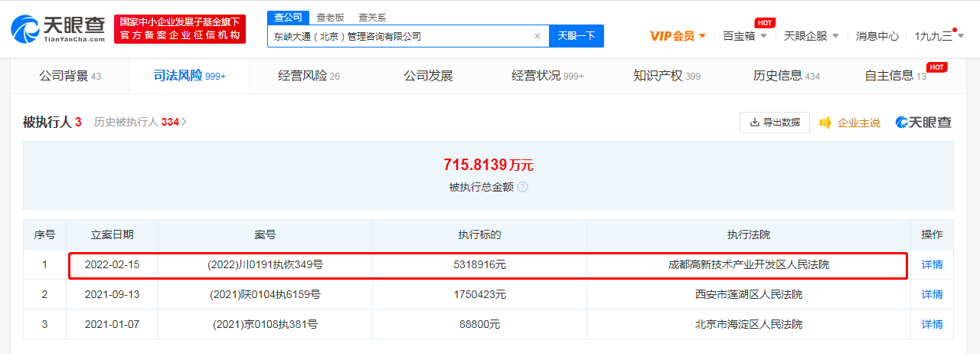Switch to the 查关系 search tab
The image size is (980, 354).
(x=372, y=18)
